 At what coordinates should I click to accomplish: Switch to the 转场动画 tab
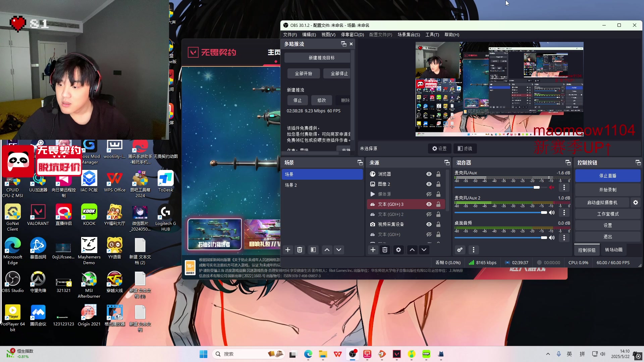(614, 250)
